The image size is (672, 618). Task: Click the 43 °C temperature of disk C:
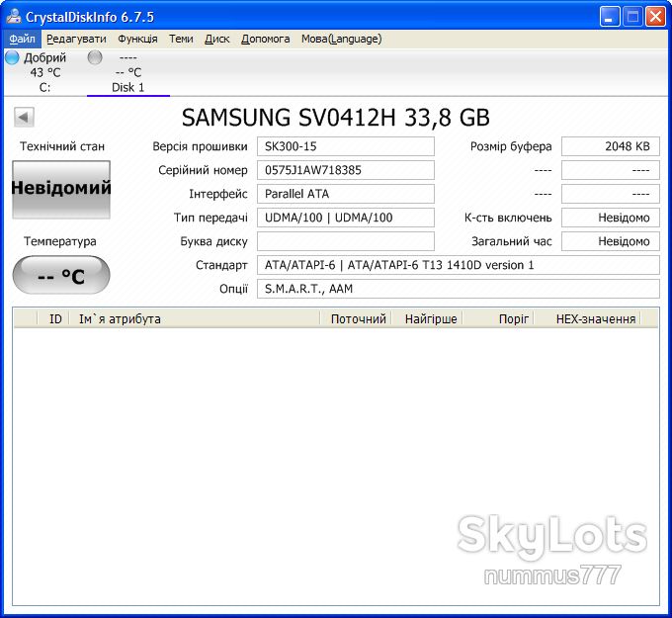[x=45, y=72]
